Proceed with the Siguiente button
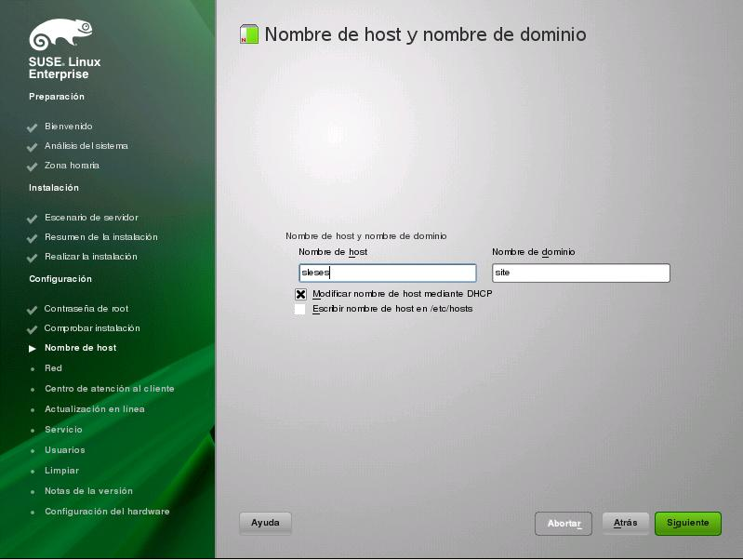The width and height of the screenshot is (743, 560). point(688,523)
